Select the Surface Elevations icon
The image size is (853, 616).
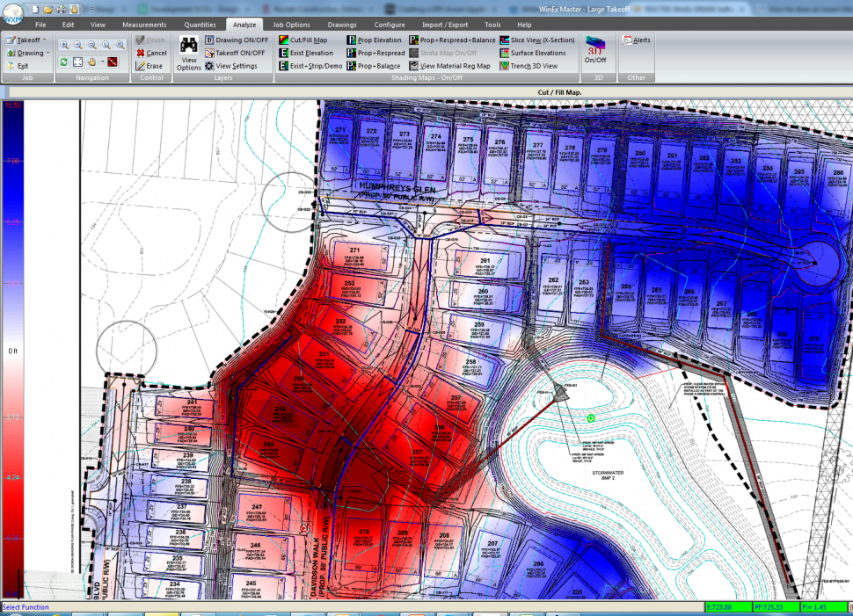coord(506,53)
